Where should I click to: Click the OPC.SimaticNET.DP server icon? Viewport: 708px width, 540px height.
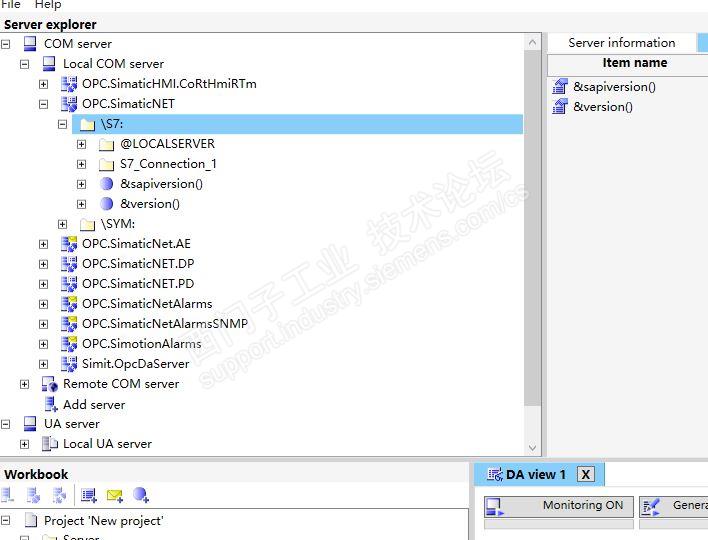coord(69,264)
